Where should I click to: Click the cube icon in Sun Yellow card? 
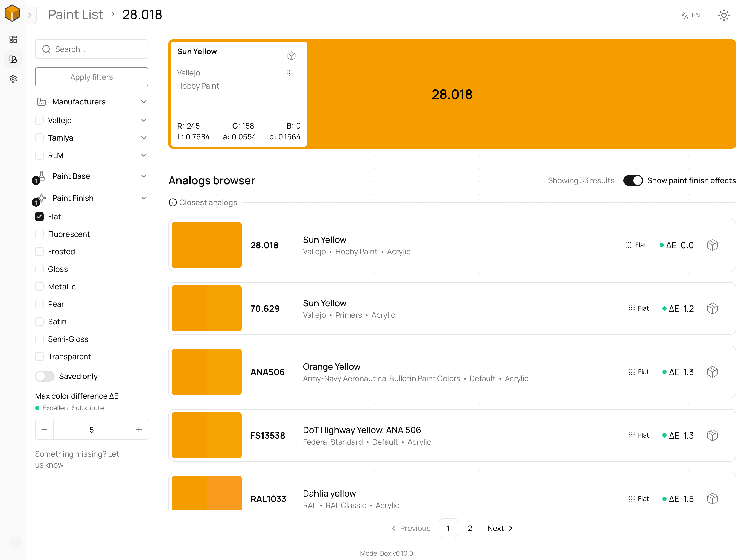click(291, 56)
